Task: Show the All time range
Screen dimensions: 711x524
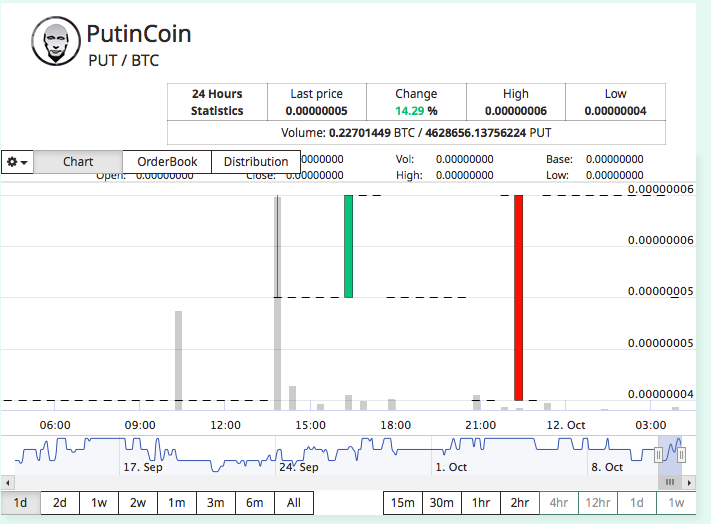Action: (293, 503)
